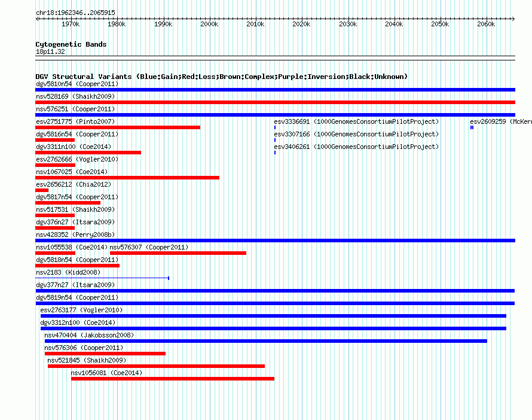Click the blue tick under esv3406261
The width and height of the screenshot is (532, 420).
click(275, 153)
